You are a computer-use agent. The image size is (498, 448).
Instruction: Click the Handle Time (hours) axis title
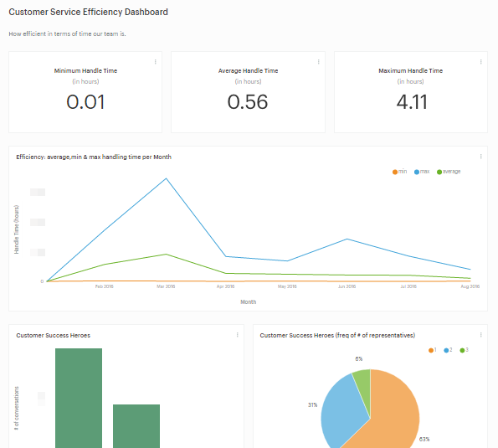click(17, 229)
